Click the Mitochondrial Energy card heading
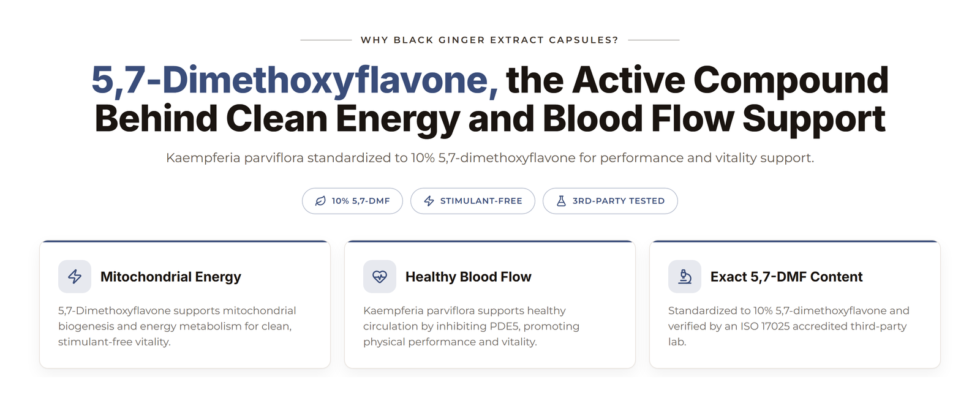The image size is (980, 409). click(171, 277)
